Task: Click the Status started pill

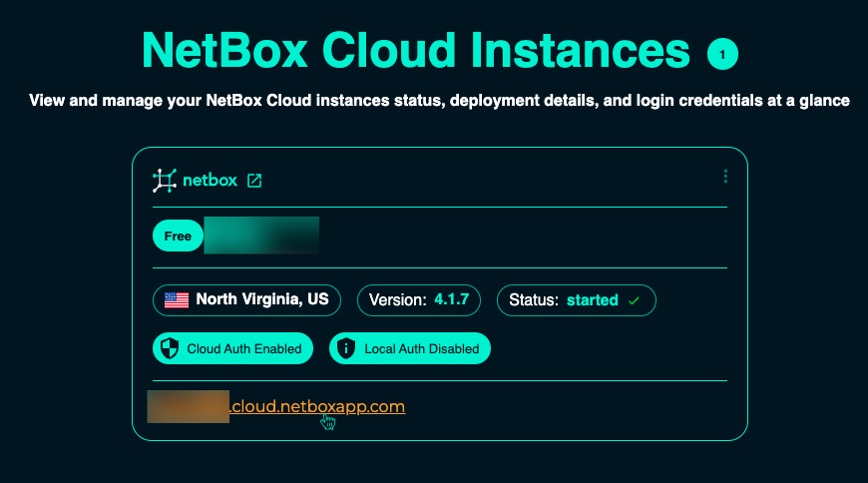Action: (x=576, y=300)
